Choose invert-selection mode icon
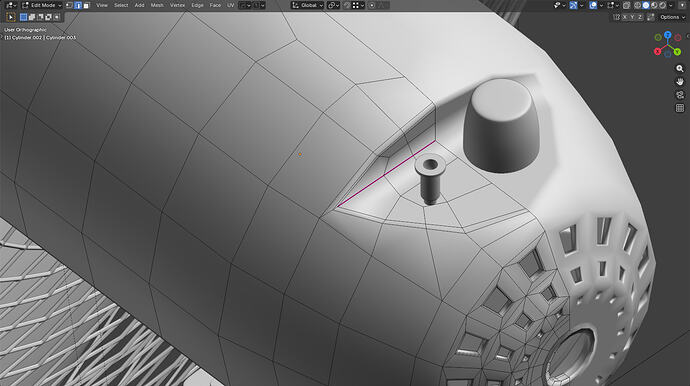This screenshot has height=386, width=690. click(48, 17)
